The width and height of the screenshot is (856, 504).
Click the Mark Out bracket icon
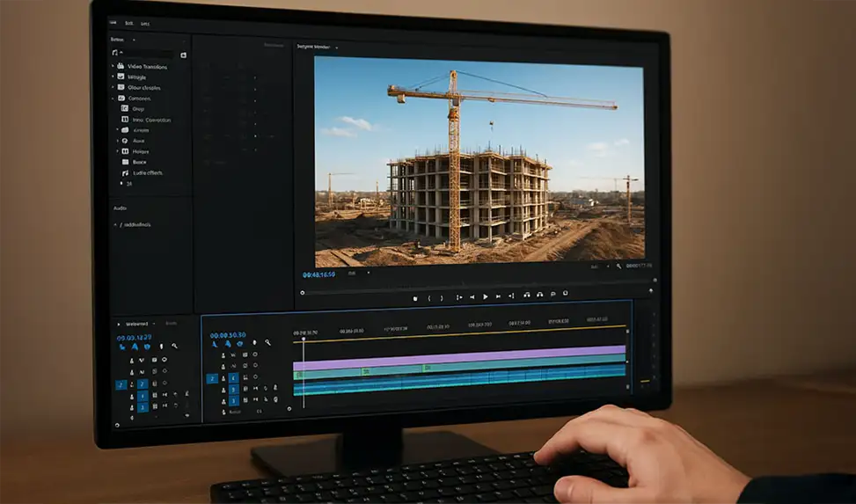tap(442, 297)
